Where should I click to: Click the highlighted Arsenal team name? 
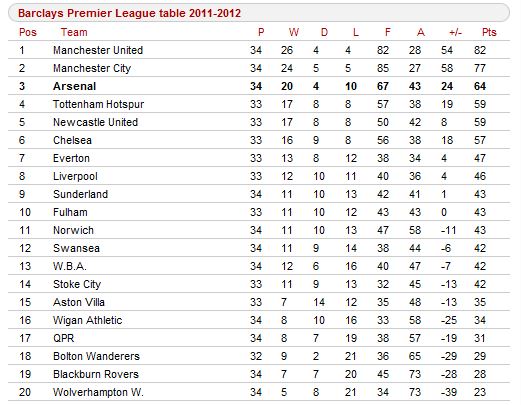(75, 86)
